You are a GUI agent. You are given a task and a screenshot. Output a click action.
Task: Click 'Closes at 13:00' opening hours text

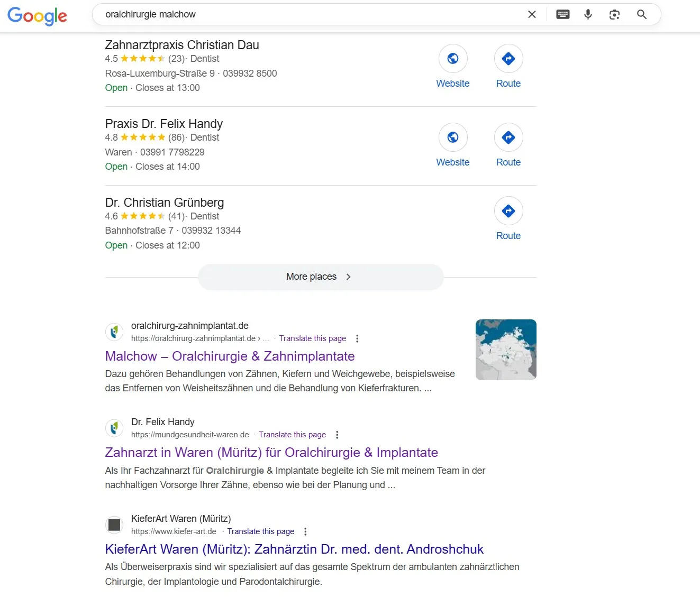point(168,88)
